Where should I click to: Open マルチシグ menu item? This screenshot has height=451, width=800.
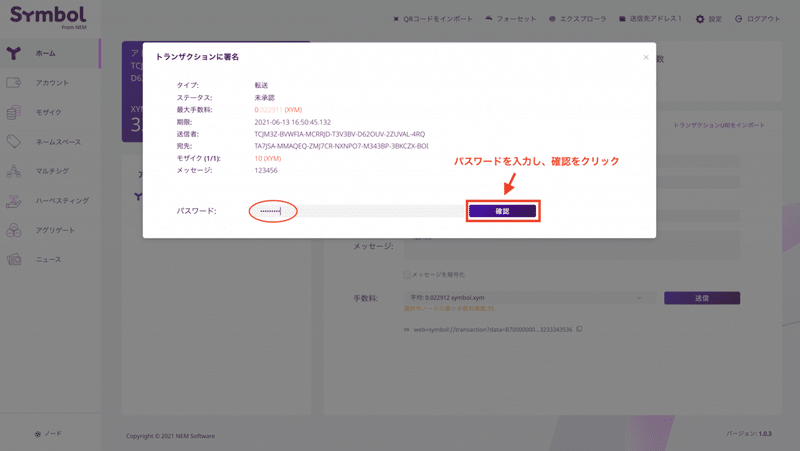(x=52, y=171)
